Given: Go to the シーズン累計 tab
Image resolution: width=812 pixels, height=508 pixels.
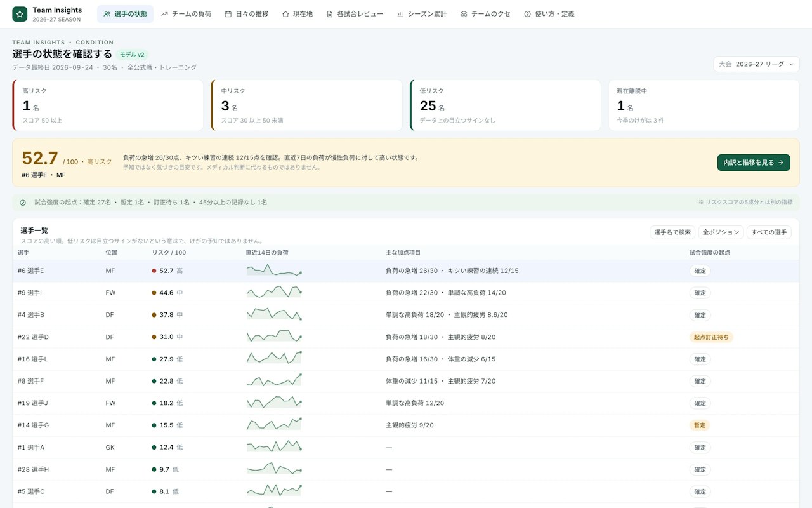Looking at the screenshot, I should coord(422,14).
